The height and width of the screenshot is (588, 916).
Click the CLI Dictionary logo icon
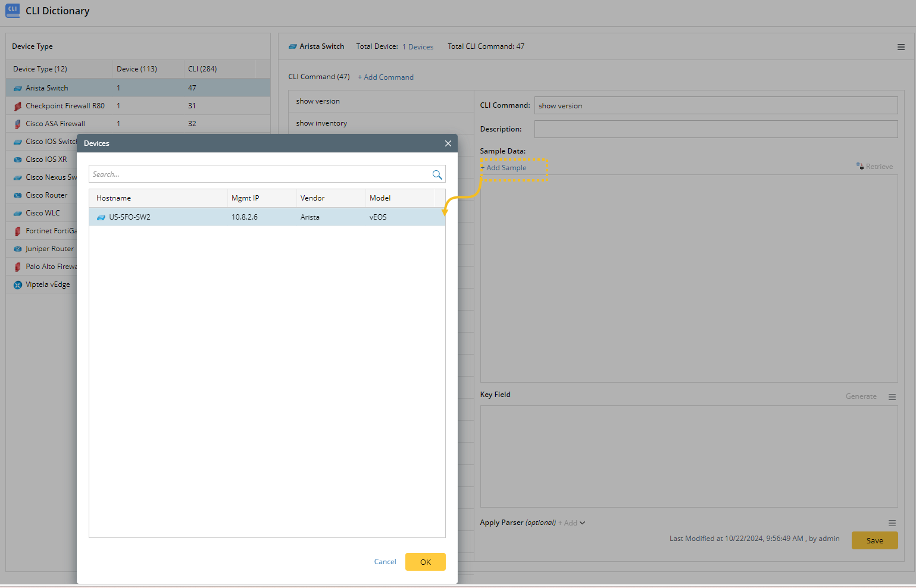click(12, 11)
